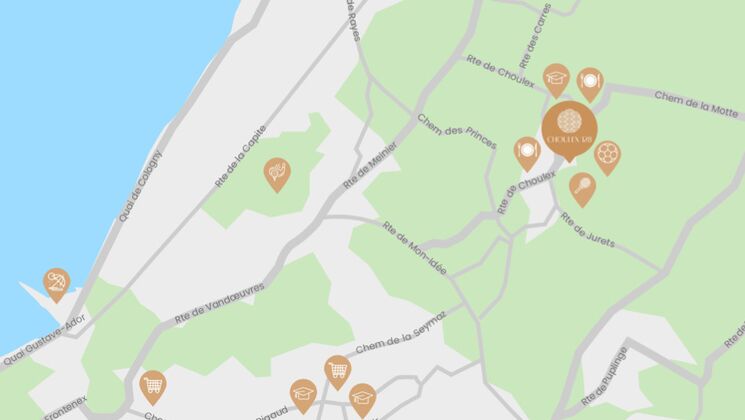Click the Rte de Jurets label

tap(588, 230)
